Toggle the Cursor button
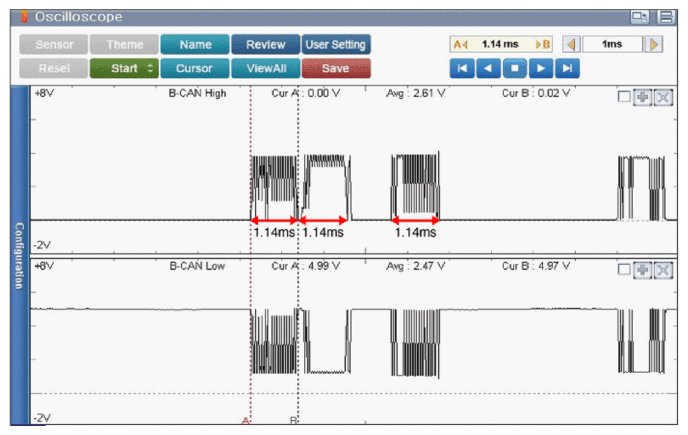 (193, 69)
